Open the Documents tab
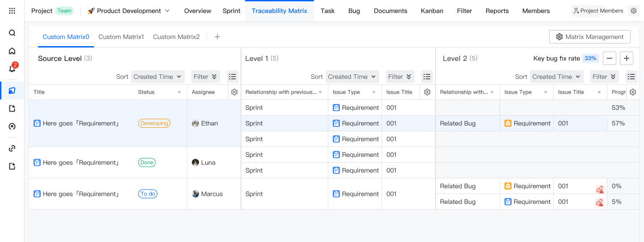 click(390, 11)
